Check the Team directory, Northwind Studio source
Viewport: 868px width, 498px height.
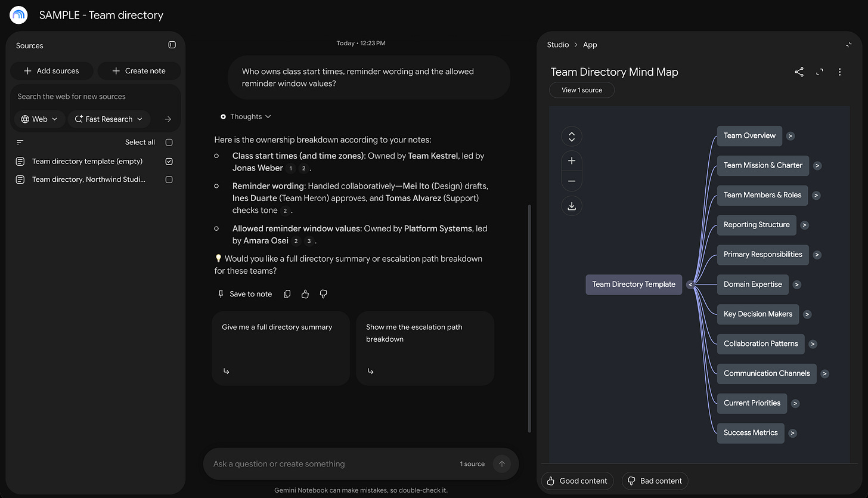click(x=169, y=180)
